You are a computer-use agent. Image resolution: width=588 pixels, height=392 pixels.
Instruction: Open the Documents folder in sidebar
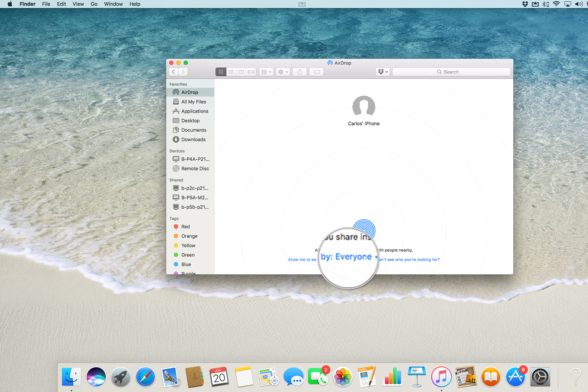(190, 130)
